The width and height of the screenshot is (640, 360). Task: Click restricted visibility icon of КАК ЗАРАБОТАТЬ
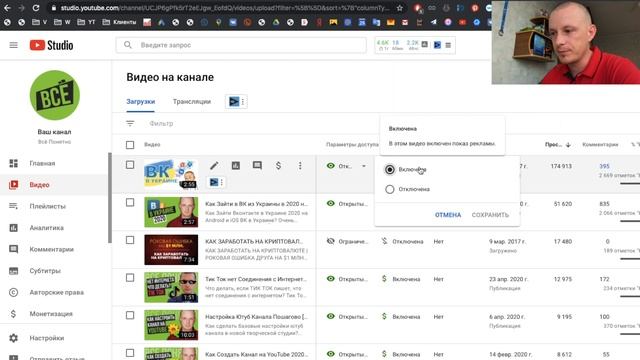pos(331,241)
